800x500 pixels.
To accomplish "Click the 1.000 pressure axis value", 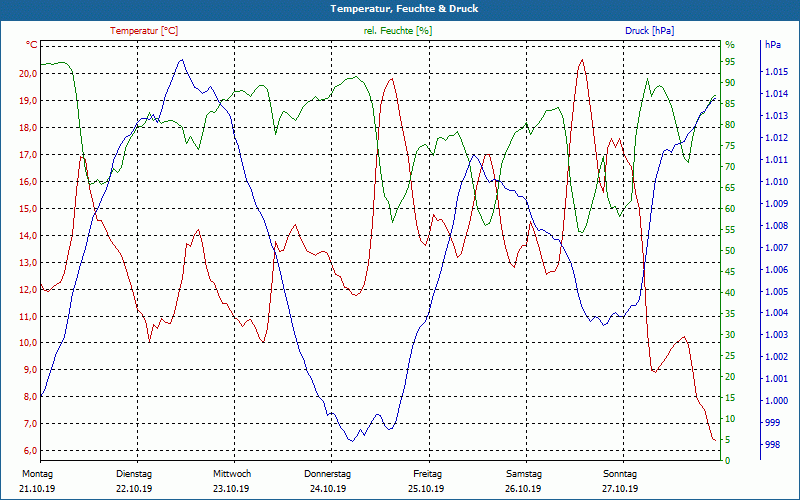I will pyautogui.click(x=777, y=401).
